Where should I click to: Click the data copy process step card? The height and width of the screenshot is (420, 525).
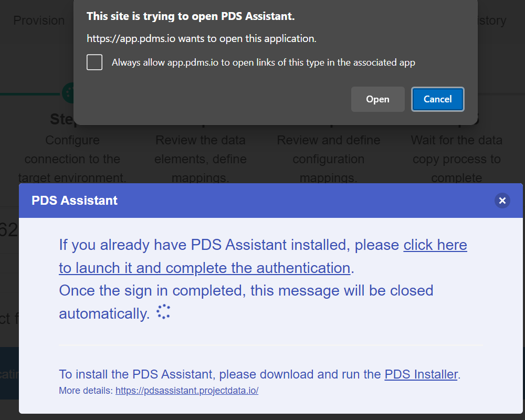[x=456, y=152]
